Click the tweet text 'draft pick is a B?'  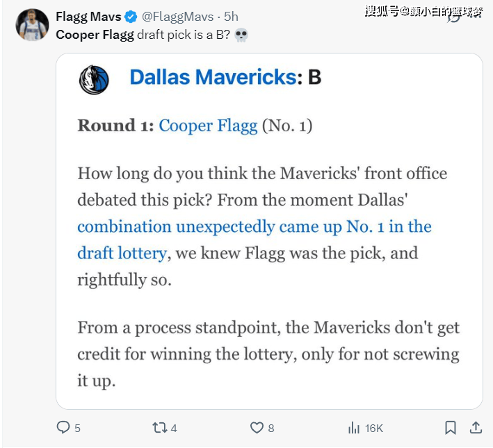tap(184, 35)
